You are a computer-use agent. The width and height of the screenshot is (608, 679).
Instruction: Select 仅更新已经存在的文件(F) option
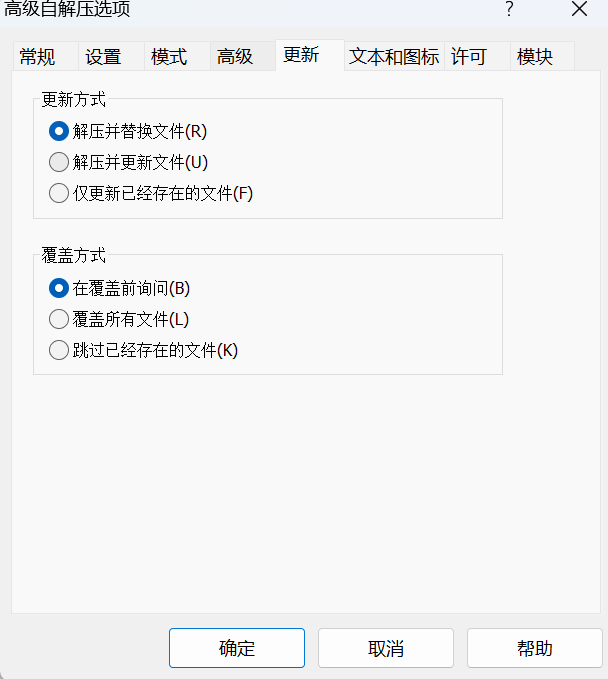(151, 193)
